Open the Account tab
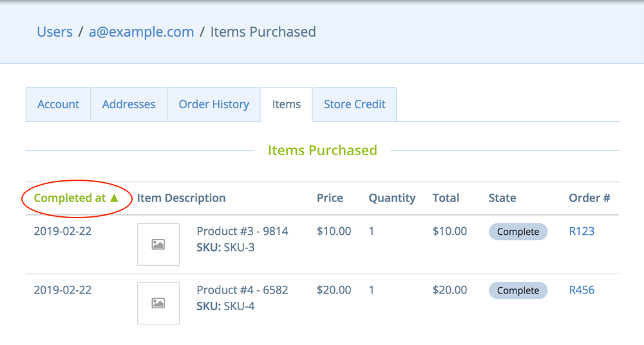644x345 pixels. (x=59, y=104)
